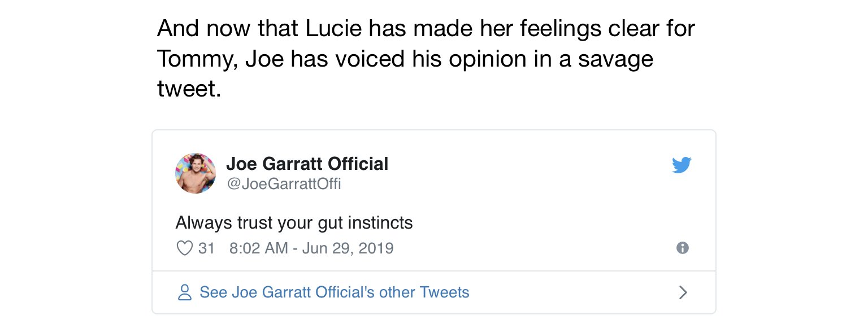The image size is (868, 324).
Task: Open the Joe Garratt Official display name
Action: coord(307,164)
